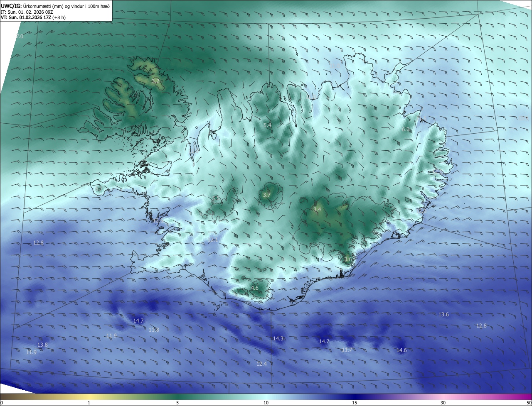Click the 50 tick on the color scale
Screen dimensions: 532x406
pyautogui.click(x=529, y=403)
